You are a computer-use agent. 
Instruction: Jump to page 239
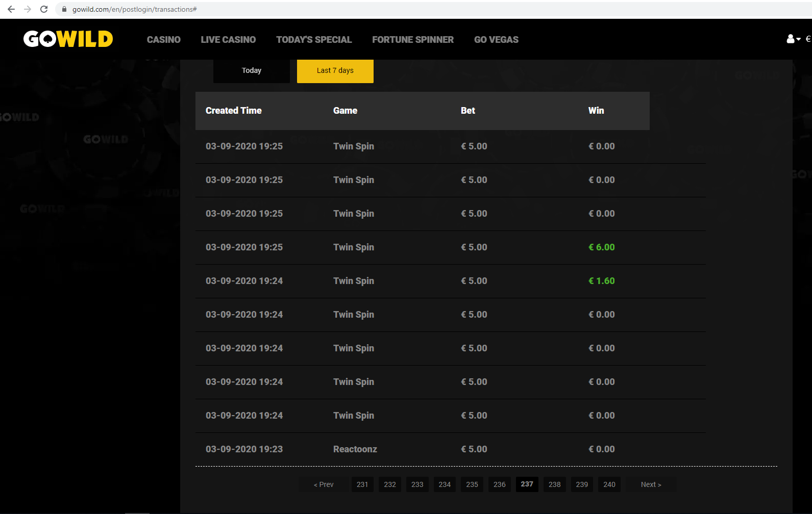coord(582,484)
